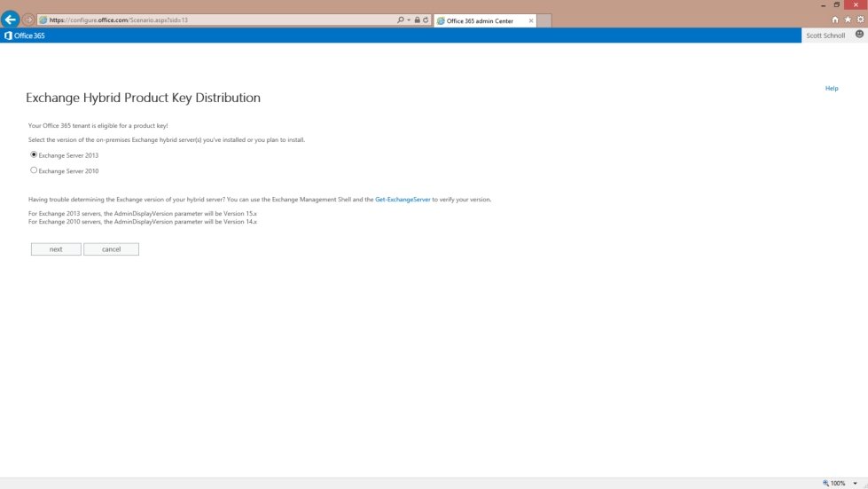Select Exchange Server 2013 radio button

tap(34, 154)
